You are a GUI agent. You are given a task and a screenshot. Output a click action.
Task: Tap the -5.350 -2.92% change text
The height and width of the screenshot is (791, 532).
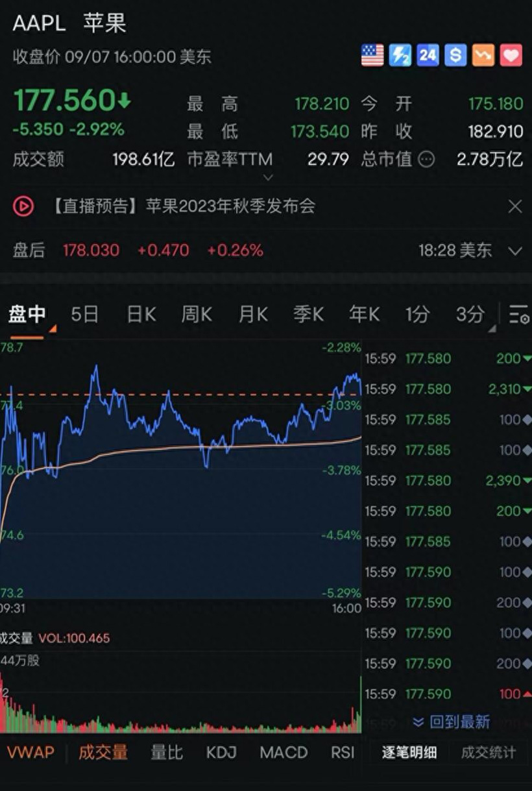point(68,129)
